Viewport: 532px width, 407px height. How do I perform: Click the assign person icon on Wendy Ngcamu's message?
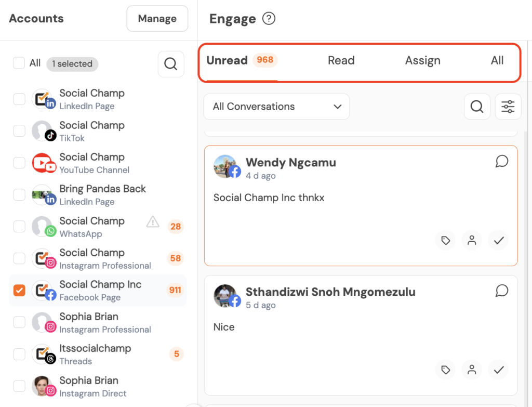[472, 240]
